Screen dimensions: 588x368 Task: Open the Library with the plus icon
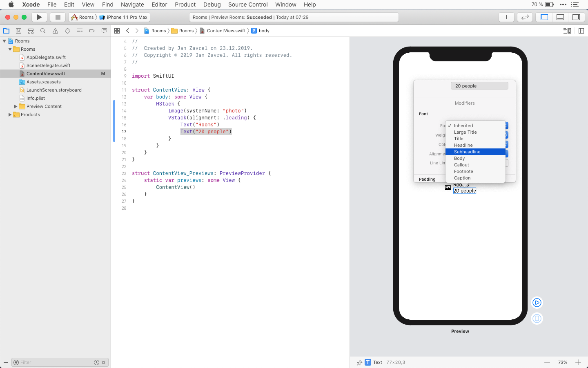click(506, 17)
